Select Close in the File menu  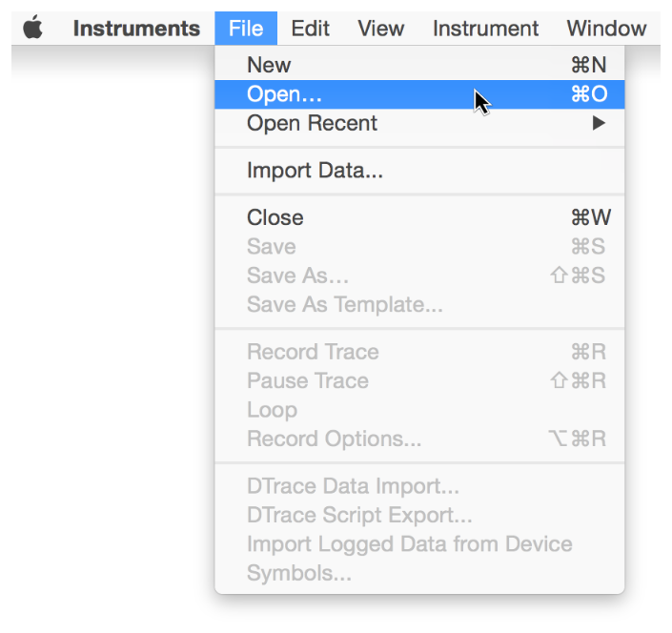pos(275,217)
